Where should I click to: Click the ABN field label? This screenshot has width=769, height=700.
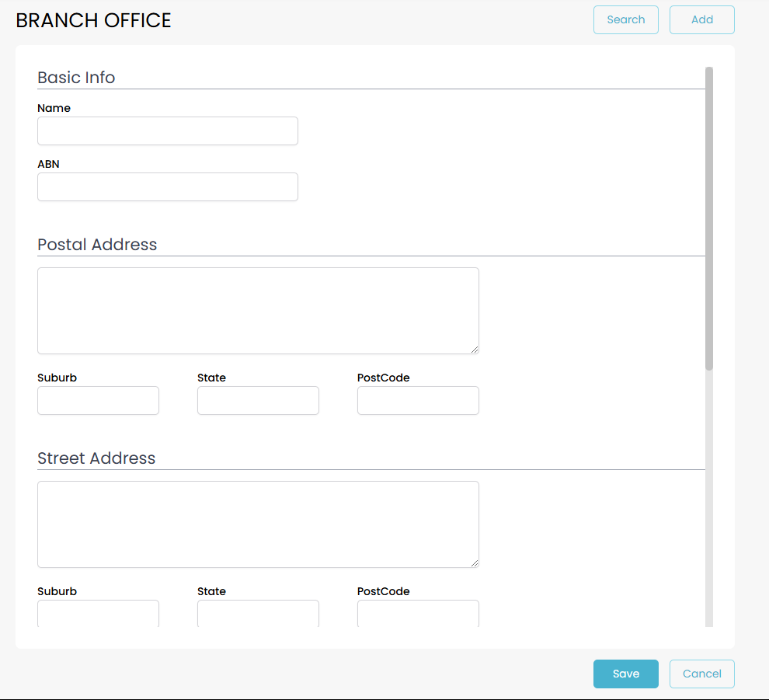[48, 164]
